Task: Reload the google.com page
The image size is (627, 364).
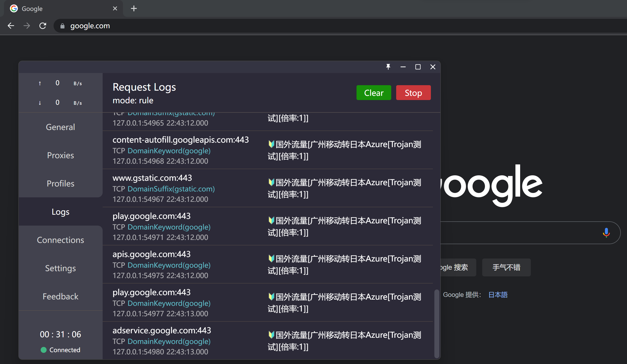Action: point(43,26)
